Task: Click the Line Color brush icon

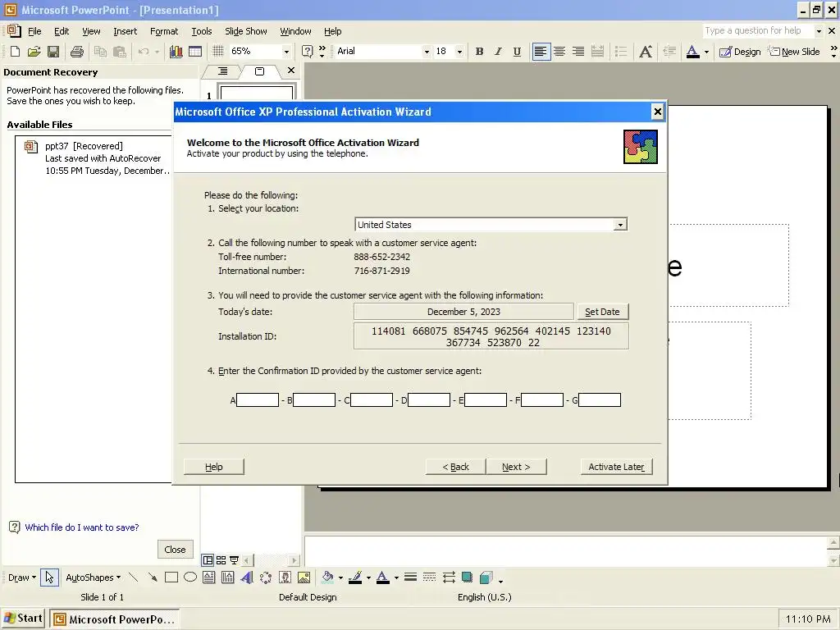Action: click(x=355, y=577)
